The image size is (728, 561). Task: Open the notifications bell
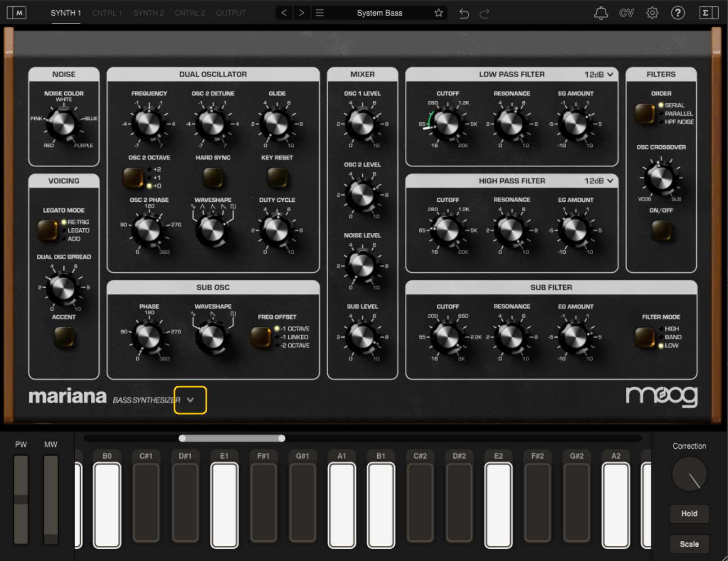pyautogui.click(x=601, y=13)
